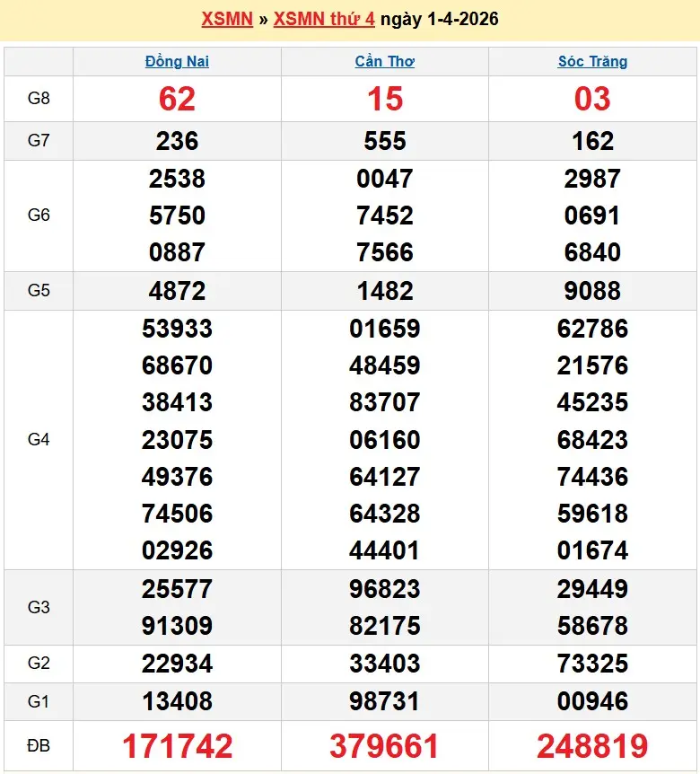
Task: Go to the Sóc Trăng results link
Action: tap(592, 62)
